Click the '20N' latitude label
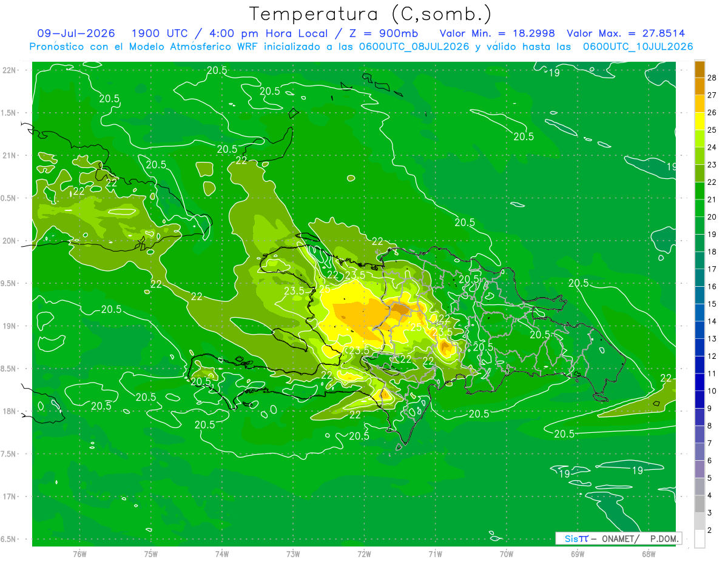 click(9, 241)
